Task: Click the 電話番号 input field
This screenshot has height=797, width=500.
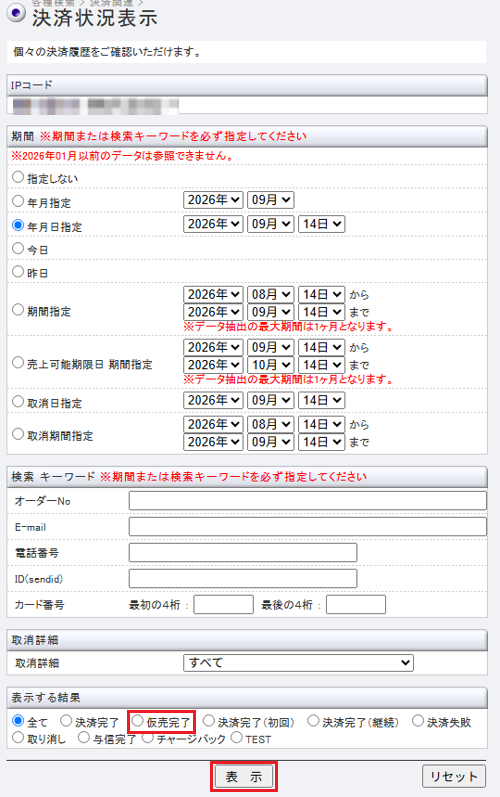Action: (x=243, y=553)
